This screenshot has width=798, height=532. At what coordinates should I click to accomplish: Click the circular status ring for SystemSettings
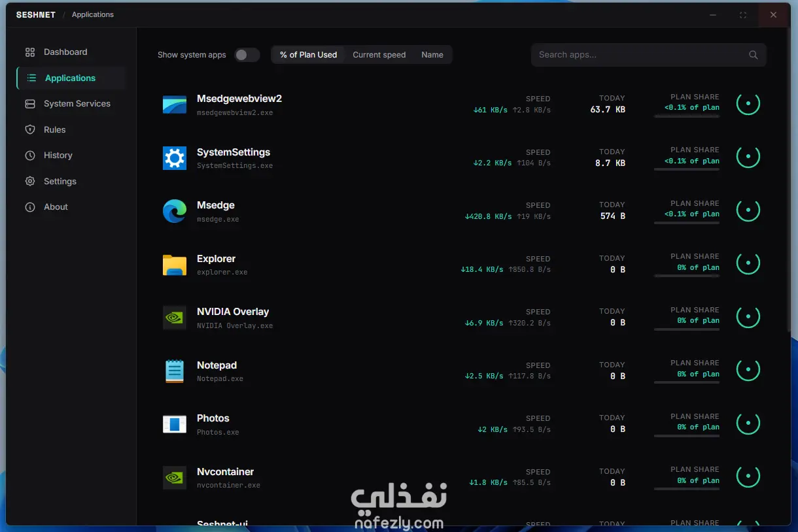pos(748,157)
